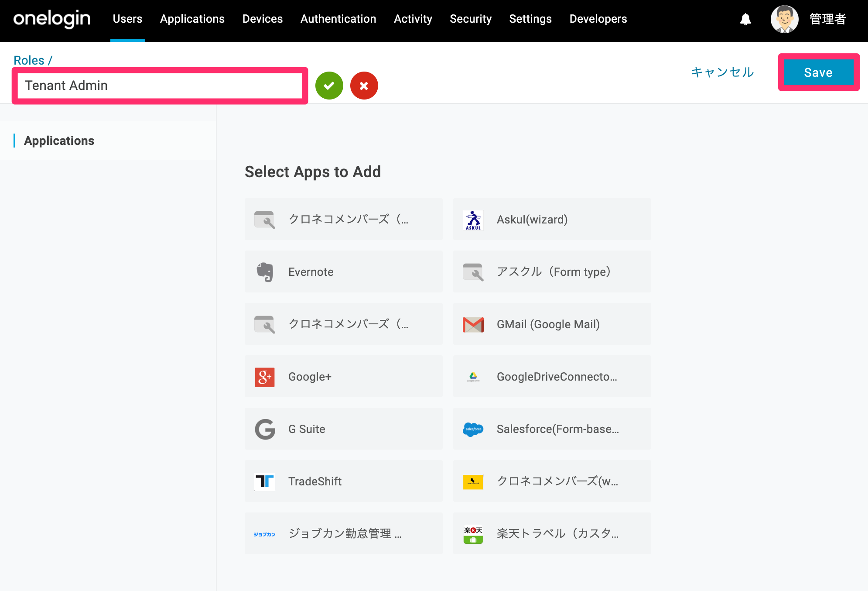Image resolution: width=868 pixels, height=591 pixels.
Task: Open the Users menu
Action: tap(127, 19)
